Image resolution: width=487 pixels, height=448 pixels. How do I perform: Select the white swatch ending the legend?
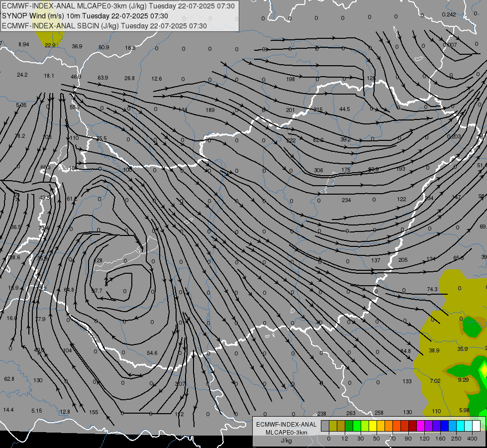point(477,426)
